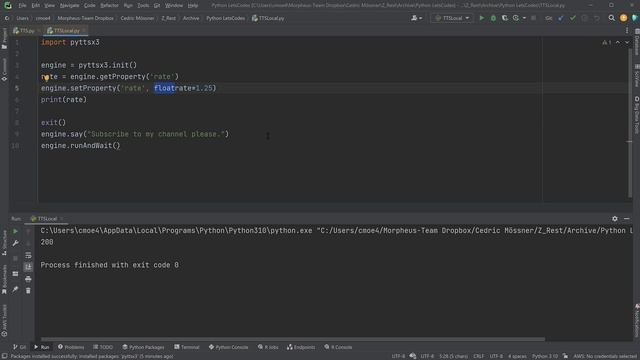Click the yellow intention bulb on line 4
This screenshot has width=640, height=360.
coord(46,78)
